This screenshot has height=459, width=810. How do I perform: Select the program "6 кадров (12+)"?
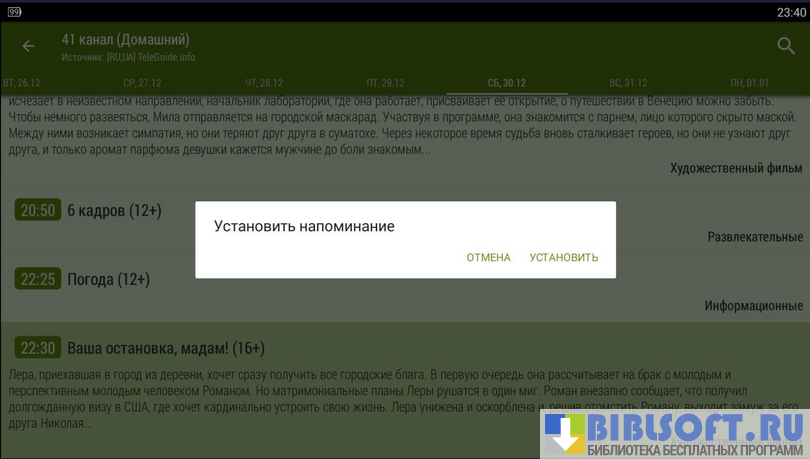(x=114, y=210)
